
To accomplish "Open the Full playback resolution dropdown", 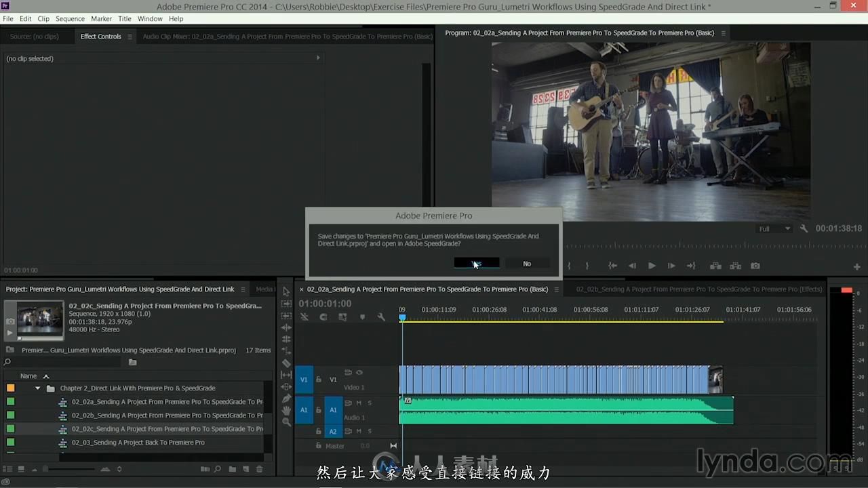I will click(x=774, y=228).
